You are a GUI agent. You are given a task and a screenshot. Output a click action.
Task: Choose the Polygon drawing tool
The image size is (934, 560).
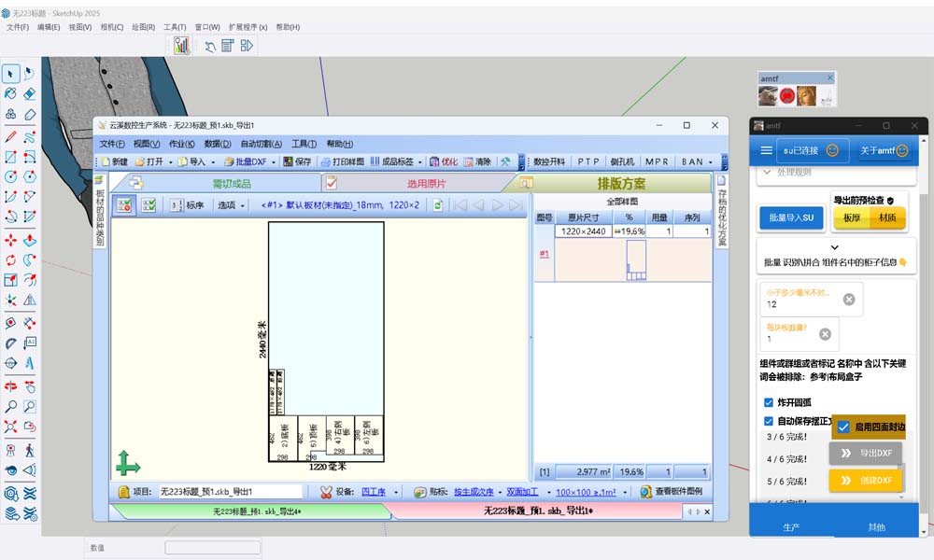(x=29, y=176)
